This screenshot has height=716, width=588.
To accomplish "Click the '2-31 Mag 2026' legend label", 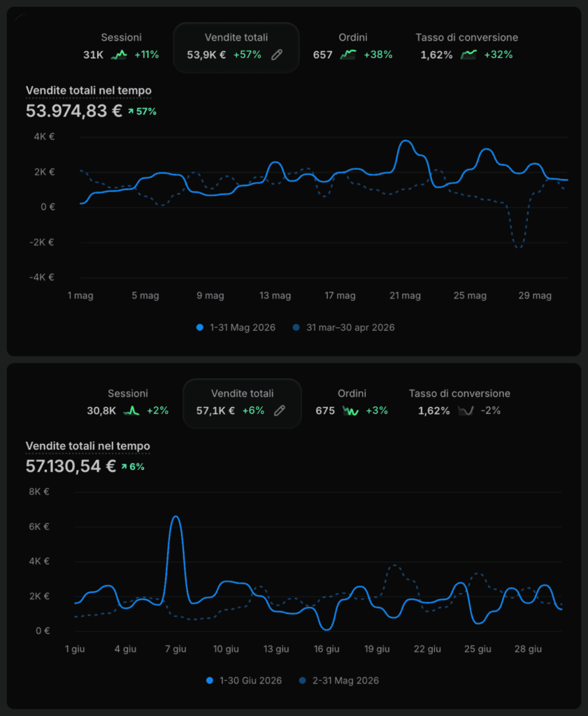I will click(x=345, y=680).
